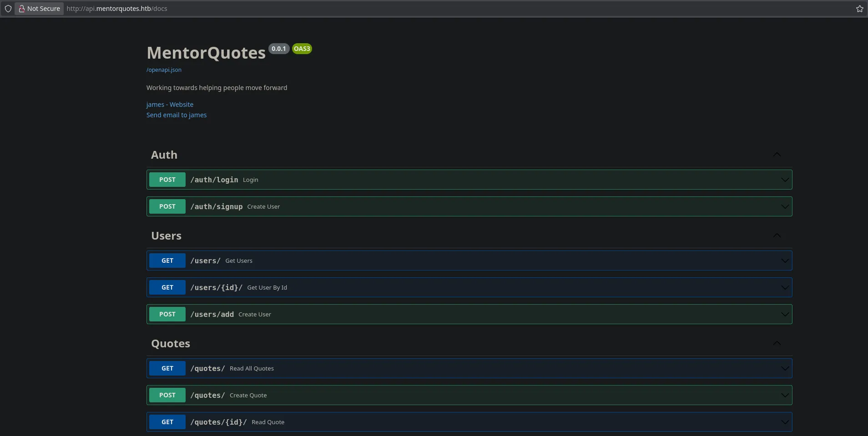Click the OAS3 version badge
The image size is (868, 436).
pos(302,49)
